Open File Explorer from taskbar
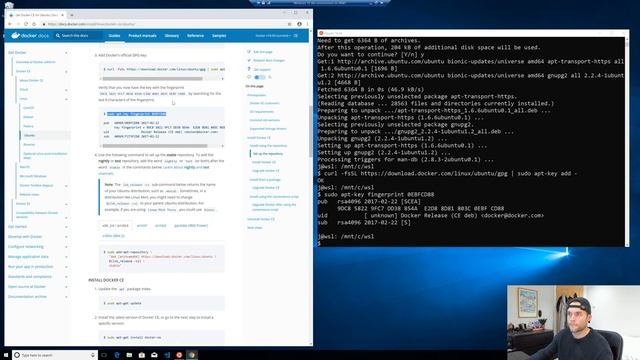The height and width of the screenshot is (360, 640). coord(129,355)
